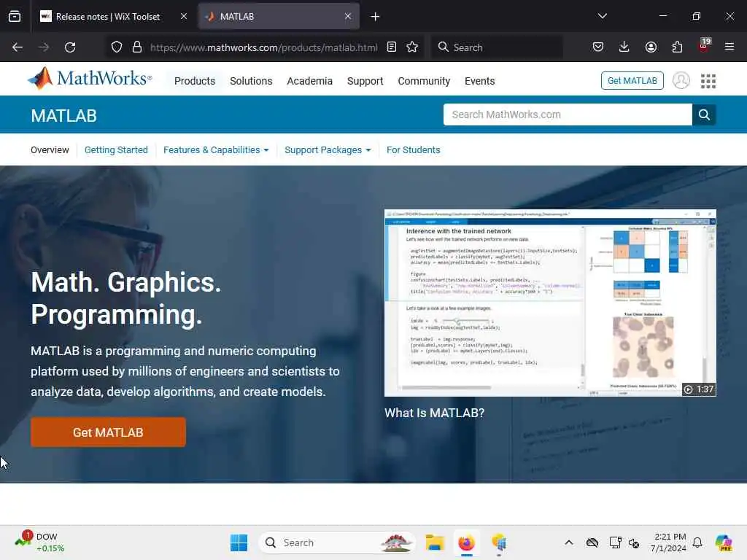This screenshot has width=747, height=560.
Task: Click the site security padlock icon
Action: pyautogui.click(x=137, y=47)
